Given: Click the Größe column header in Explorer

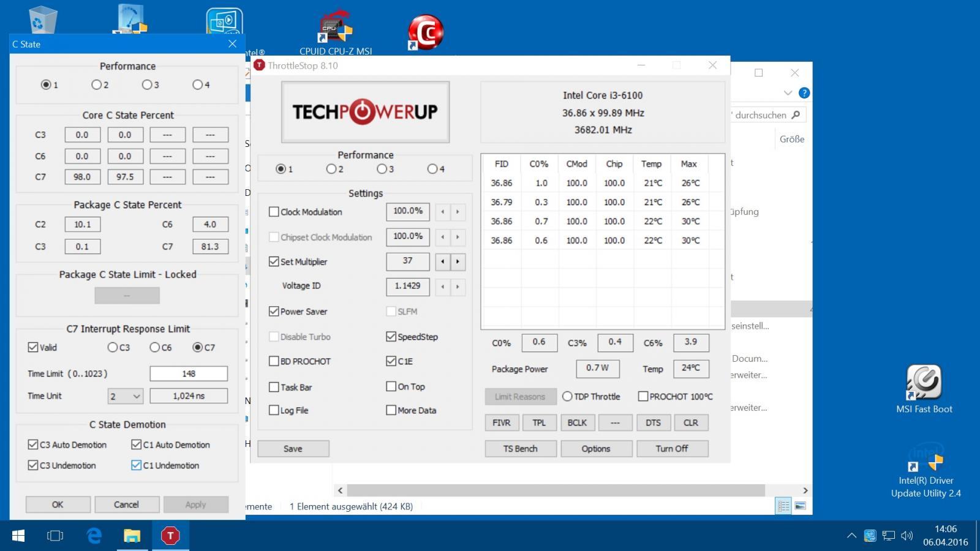Looking at the screenshot, I should point(792,139).
